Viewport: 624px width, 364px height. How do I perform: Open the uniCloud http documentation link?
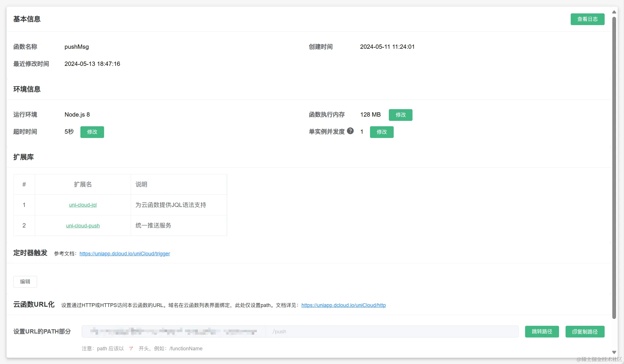(x=343, y=305)
